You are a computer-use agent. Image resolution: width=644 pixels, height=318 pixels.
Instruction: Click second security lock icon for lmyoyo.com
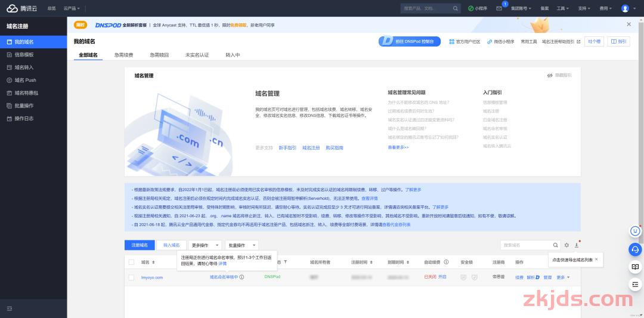474,277
